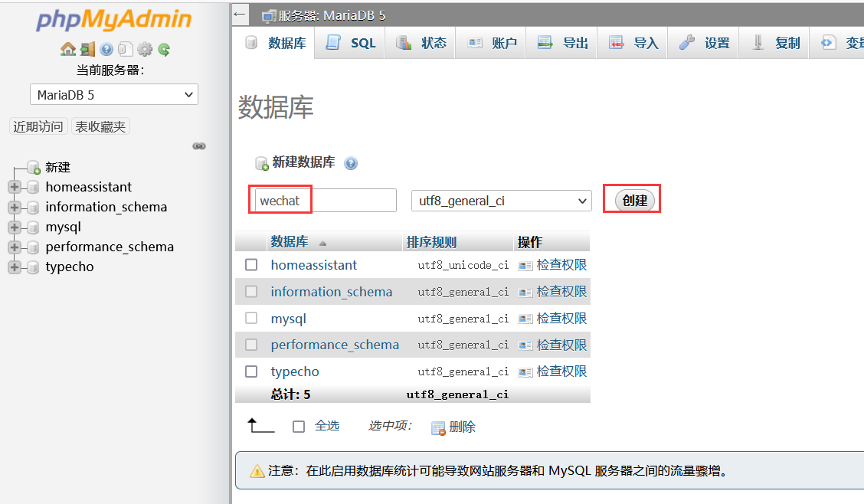
Task: Click the help icon beside 新建数据库
Action: point(351,163)
